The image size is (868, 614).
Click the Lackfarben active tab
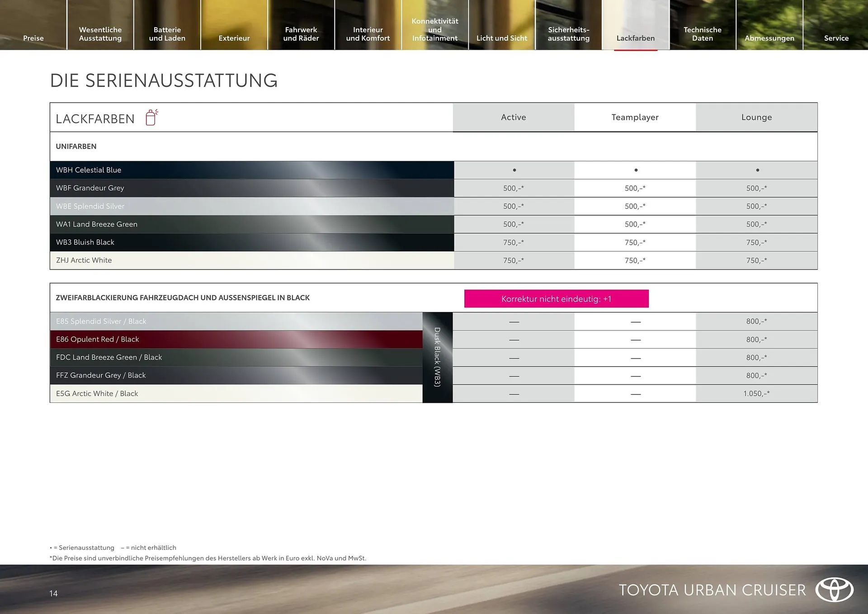pyautogui.click(x=635, y=38)
